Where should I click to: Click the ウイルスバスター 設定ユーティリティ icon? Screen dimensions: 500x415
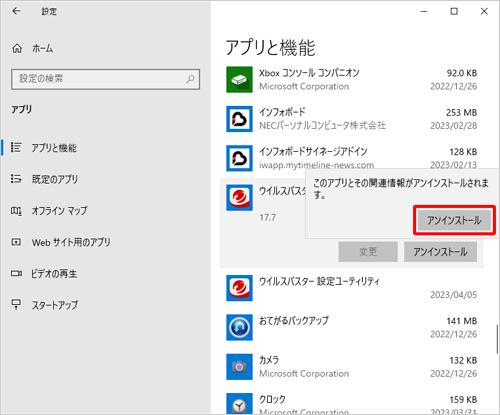pos(239,288)
